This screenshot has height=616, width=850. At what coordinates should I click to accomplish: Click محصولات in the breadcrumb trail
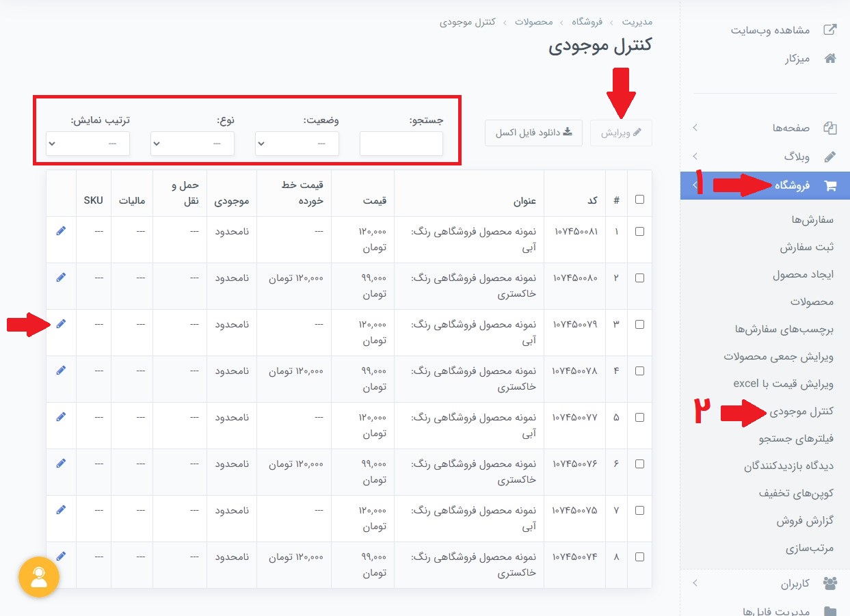pos(534,22)
